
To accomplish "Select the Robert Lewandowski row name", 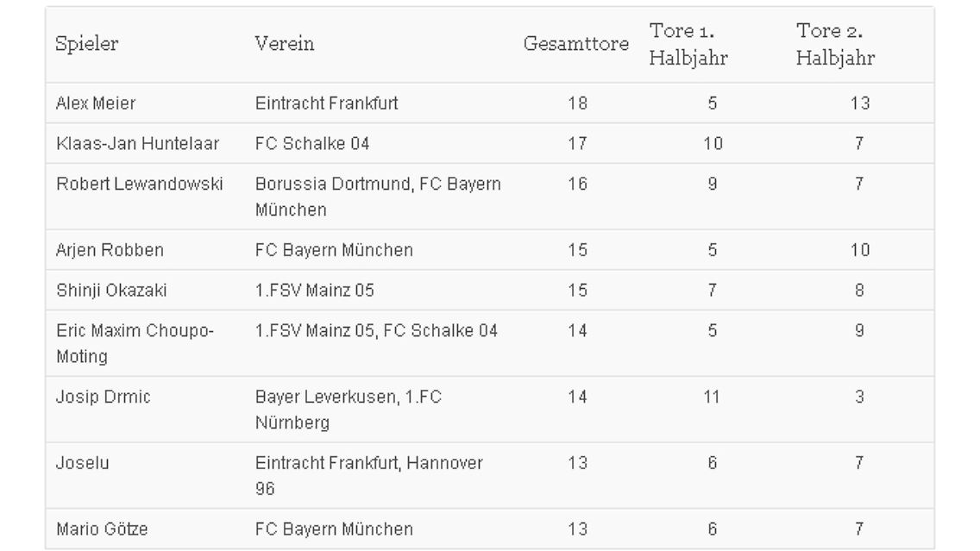I will point(140,185).
